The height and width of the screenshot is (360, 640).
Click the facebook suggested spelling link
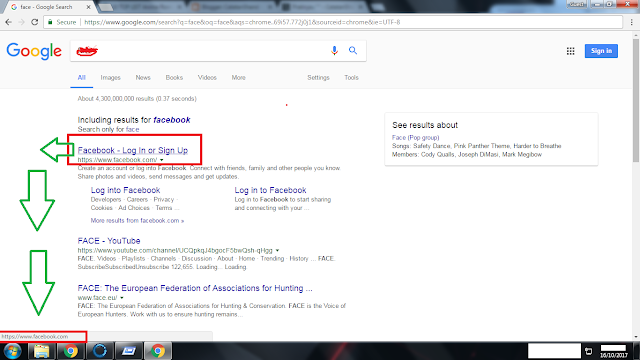pyautogui.click(x=172, y=120)
